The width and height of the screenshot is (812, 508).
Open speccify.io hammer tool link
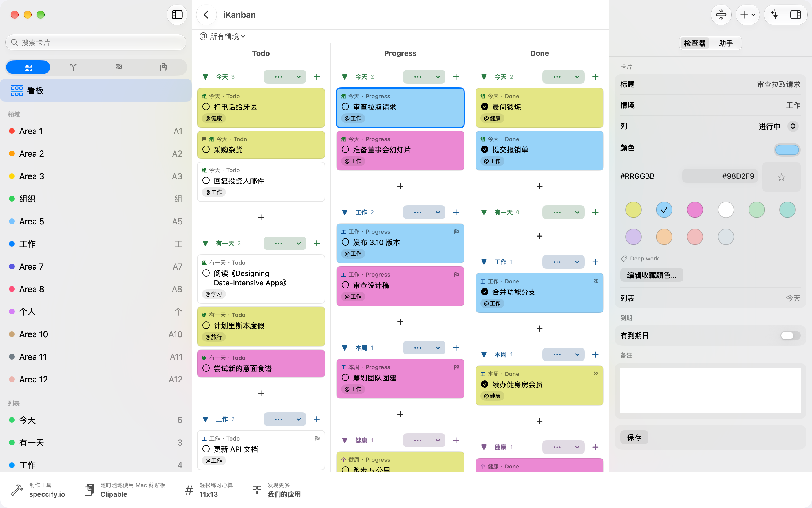[x=38, y=490]
